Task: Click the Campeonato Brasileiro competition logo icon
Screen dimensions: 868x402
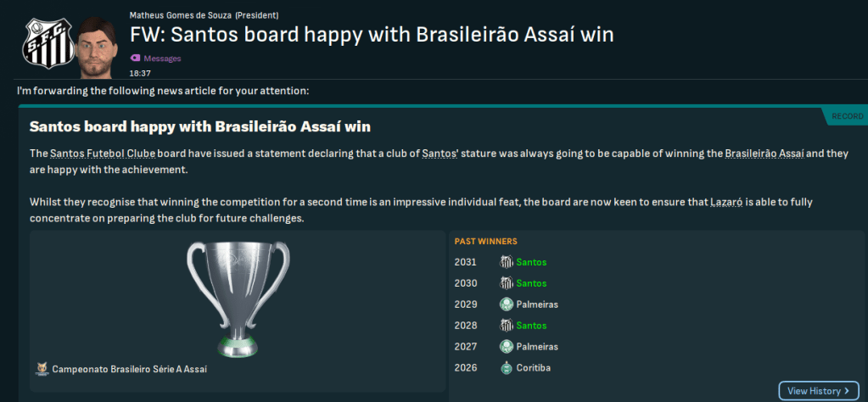Action: [42, 369]
